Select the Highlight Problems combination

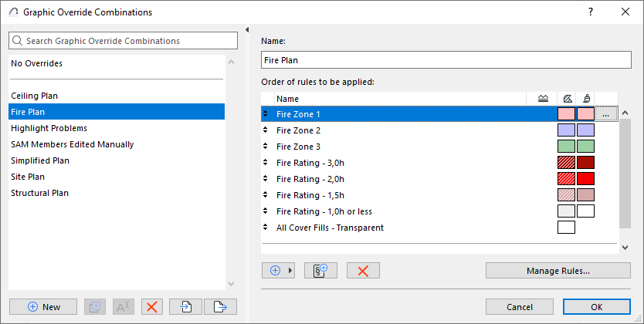pyautogui.click(x=49, y=128)
